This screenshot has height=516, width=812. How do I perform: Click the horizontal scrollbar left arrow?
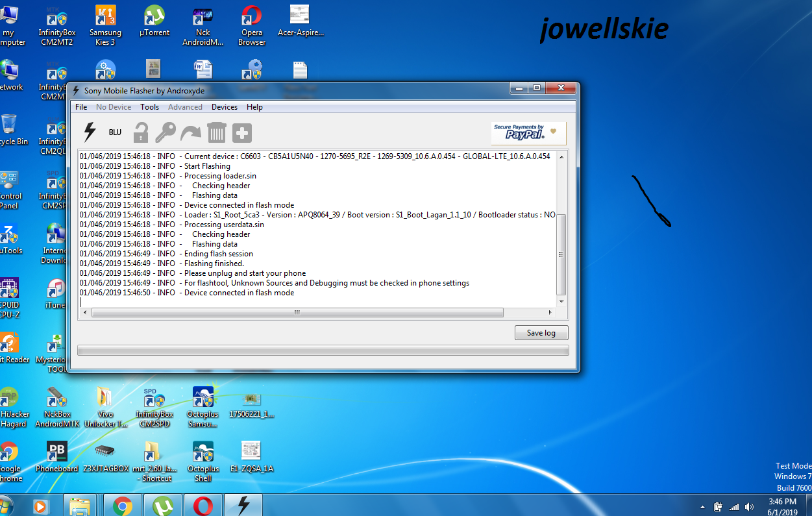[84, 313]
